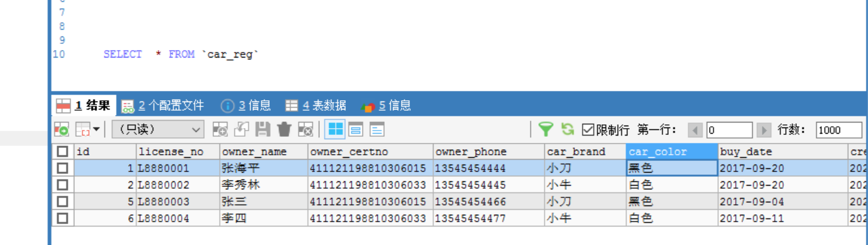Screen dimensions: 868x245
Task: Click the 行数 row count input field
Action: [x=838, y=130]
